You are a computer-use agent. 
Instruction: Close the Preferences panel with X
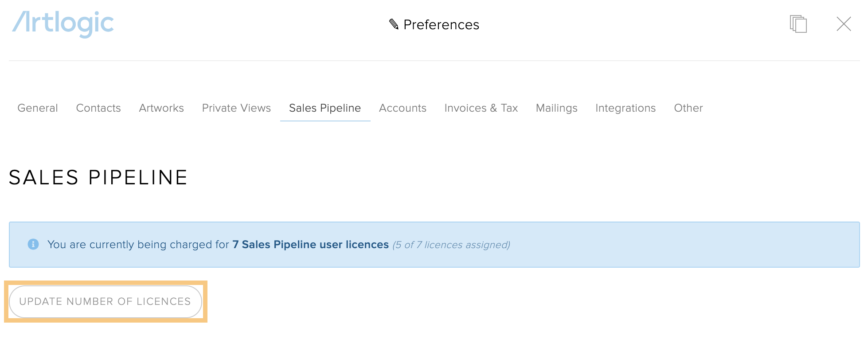coord(844,24)
